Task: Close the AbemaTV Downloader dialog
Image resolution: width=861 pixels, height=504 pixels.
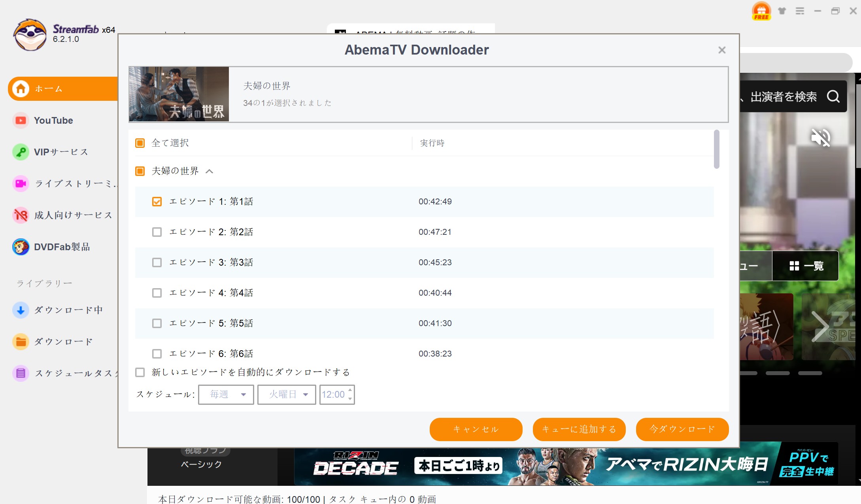Action: point(722,50)
